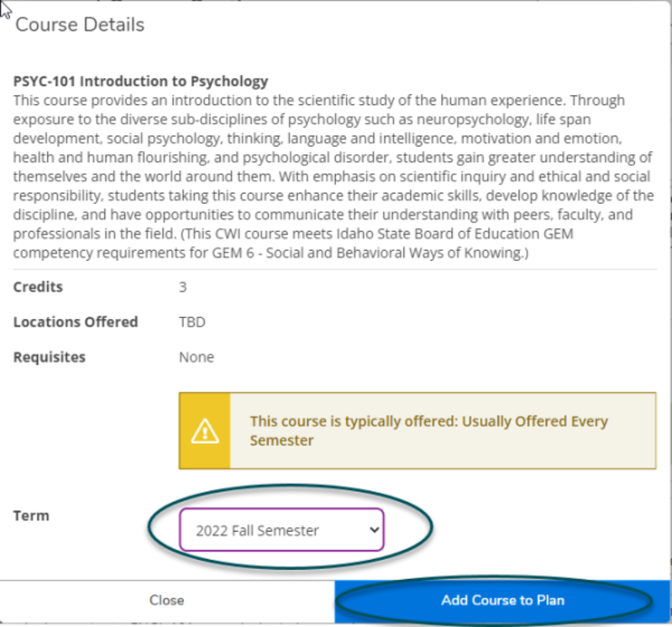This screenshot has height=627, width=672.
Task: Click the value "3" next to Credits
Action: pyautogui.click(x=182, y=286)
